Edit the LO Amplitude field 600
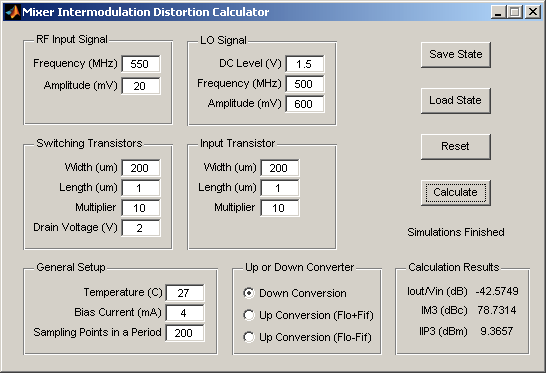Viewport: 546px width, 373px height. pyautogui.click(x=305, y=104)
